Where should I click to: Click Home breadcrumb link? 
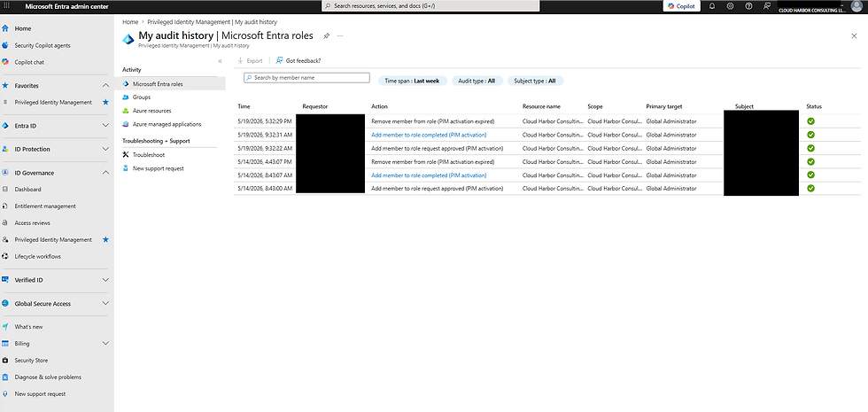pyautogui.click(x=130, y=22)
